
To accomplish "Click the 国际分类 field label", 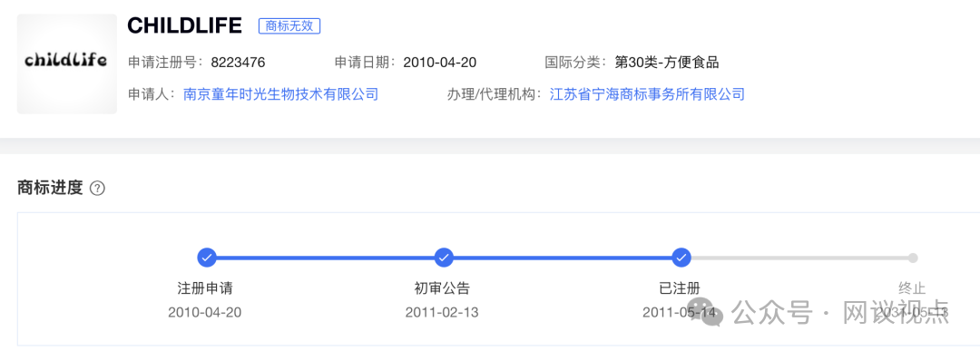I will point(576,63).
